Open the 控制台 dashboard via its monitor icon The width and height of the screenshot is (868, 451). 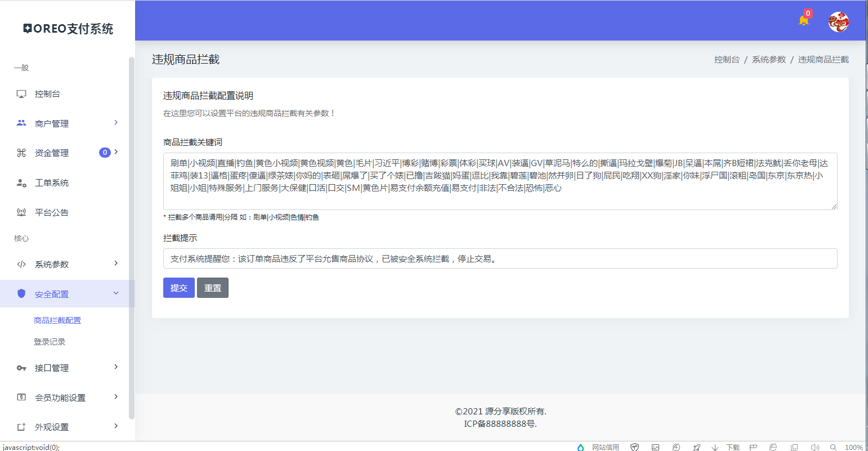click(x=21, y=93)
